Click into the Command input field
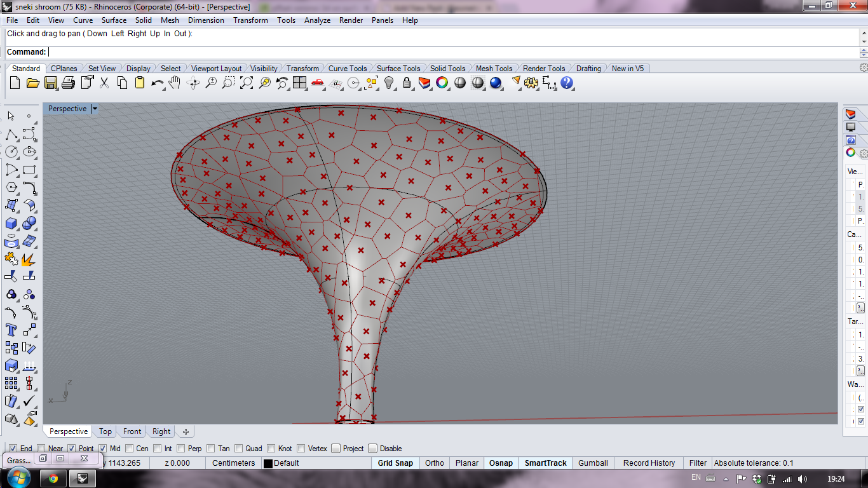This screenshot has height=488, width=868. pyautogui.click(x=453, y=52)
